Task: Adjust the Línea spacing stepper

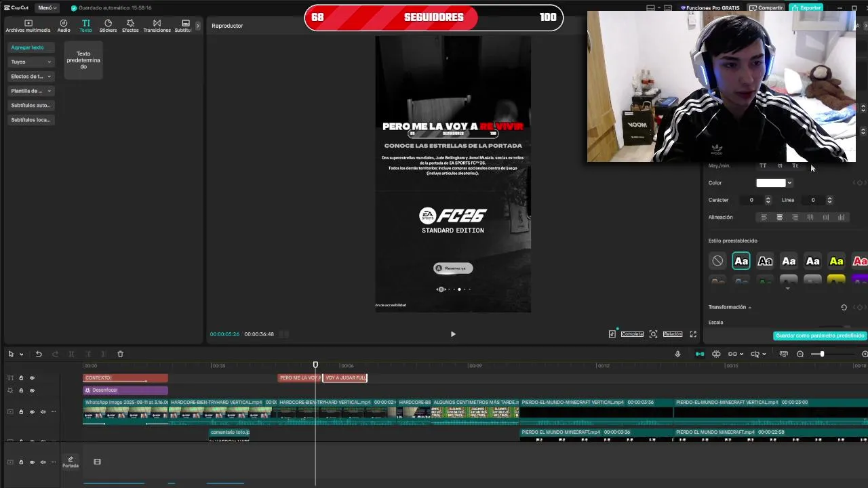Action: tap(829, 200)
